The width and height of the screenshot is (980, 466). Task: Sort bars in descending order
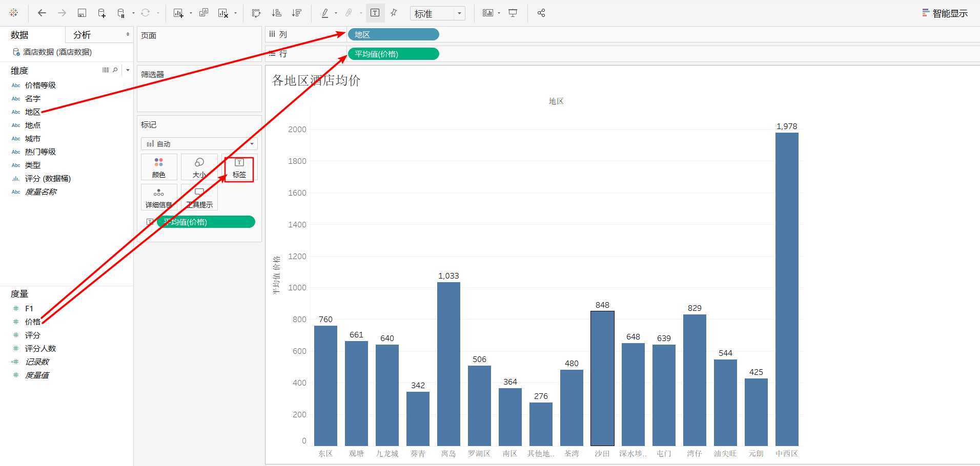click(x=296, y=13)
